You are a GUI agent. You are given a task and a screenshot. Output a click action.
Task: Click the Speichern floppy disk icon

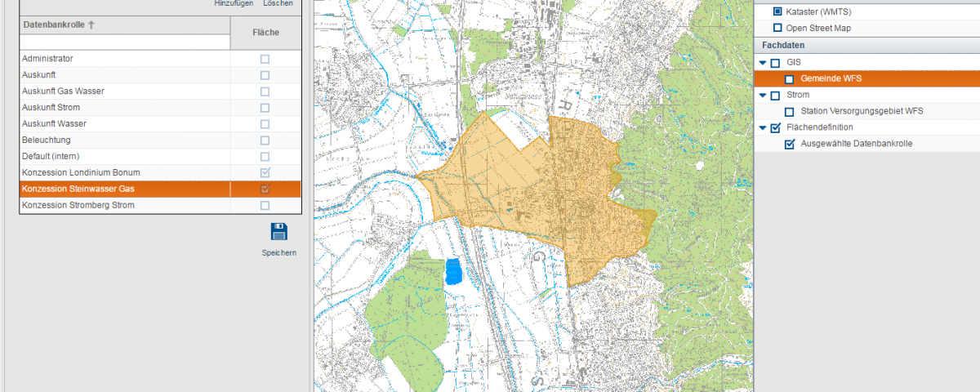278,232
